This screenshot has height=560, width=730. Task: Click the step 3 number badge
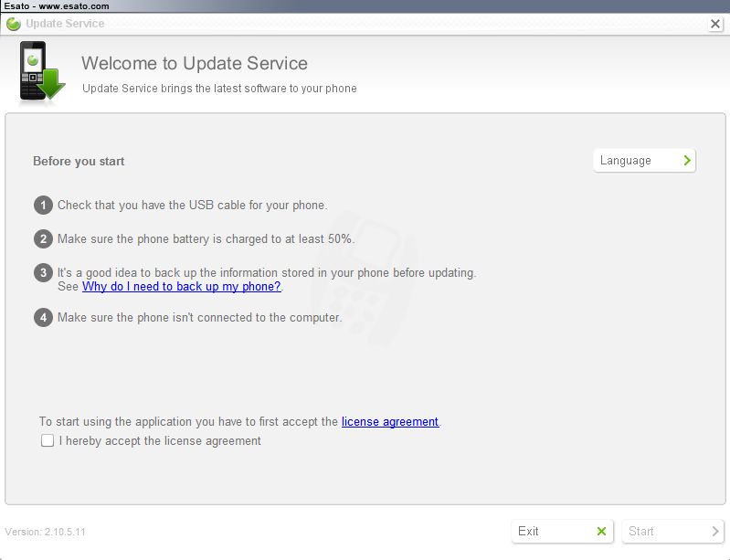coord(43,273)
